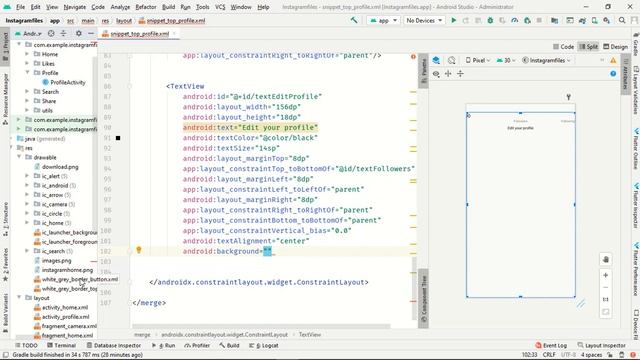This screenshot has height=360, width=640.
Task: Toggle the Palette panel stripe
Action: (x=423, y=71)
